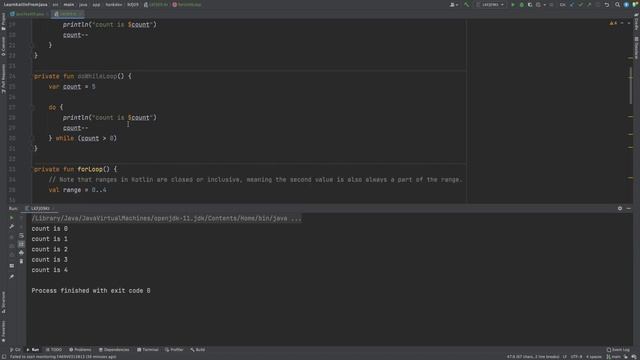Collapse the do block using the gutter fold marker

[x=31, y=107]
